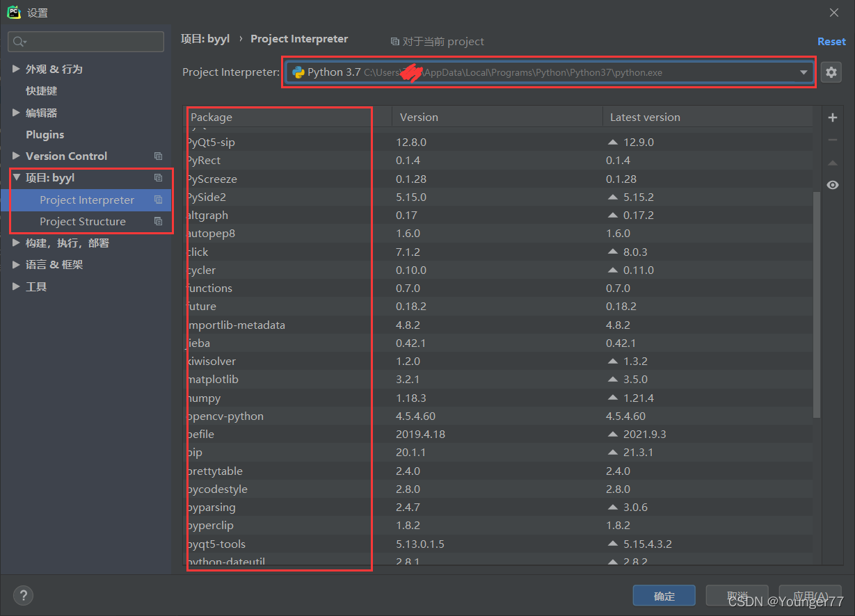The height and width of the screenshot is (616, 855).
Task: Expand the 编辑器 section
Action: (17, 113)
